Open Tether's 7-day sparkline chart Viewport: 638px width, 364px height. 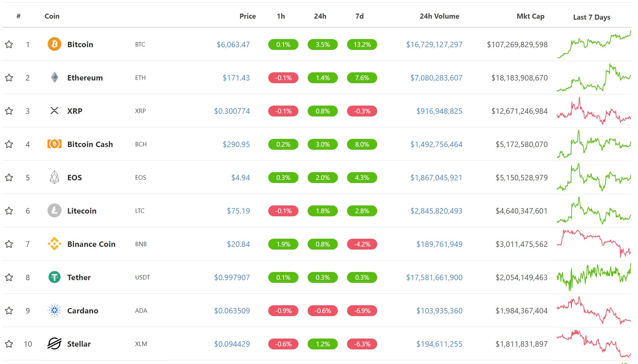tap(594, 277)
